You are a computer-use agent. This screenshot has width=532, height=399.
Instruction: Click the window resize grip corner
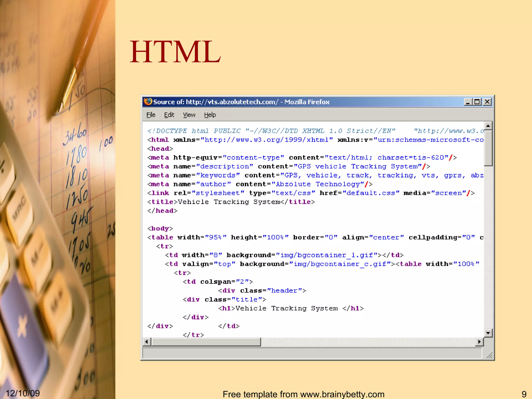click(x=489, y=355)
